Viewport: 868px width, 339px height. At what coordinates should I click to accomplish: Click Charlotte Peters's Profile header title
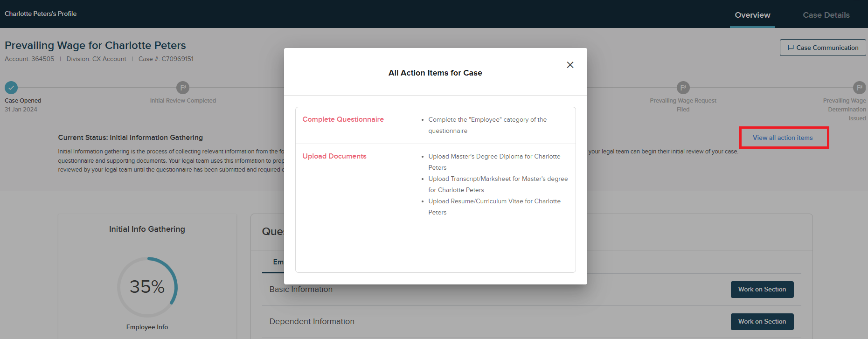coord(41,14)
